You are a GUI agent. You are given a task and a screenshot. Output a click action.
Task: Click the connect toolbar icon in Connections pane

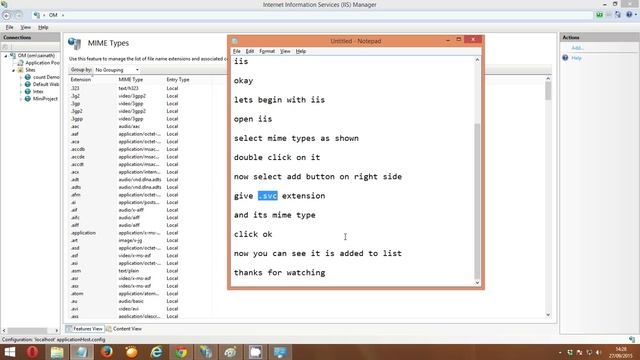point(5,47)
